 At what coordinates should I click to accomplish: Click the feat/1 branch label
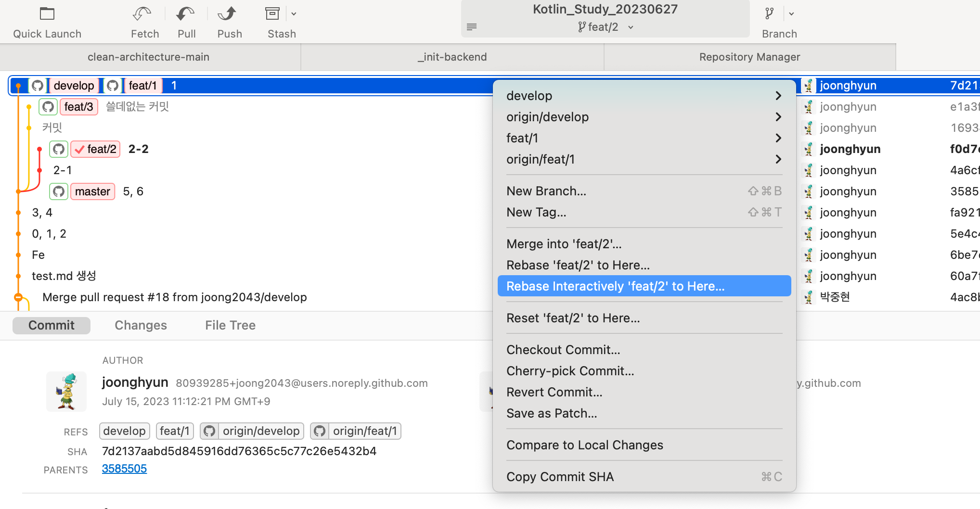(x=142, y=86)
